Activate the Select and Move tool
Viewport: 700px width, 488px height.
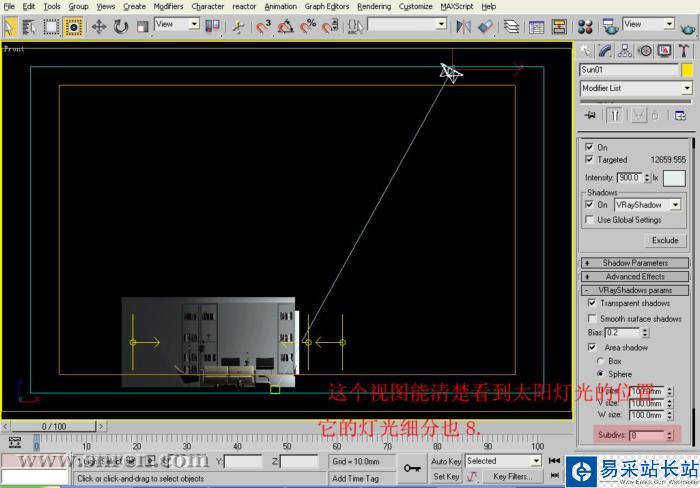point(99,27)
